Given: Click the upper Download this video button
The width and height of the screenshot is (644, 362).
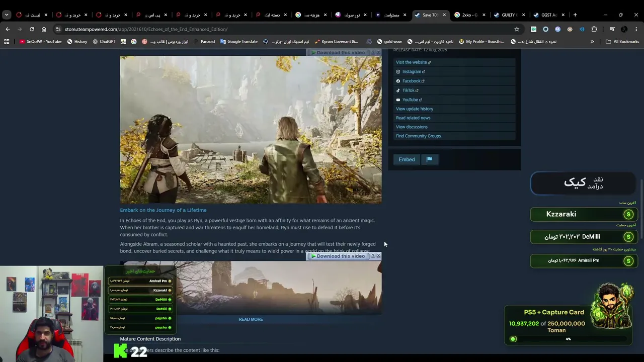Looking at the screenshot, I should pos(338,52).
